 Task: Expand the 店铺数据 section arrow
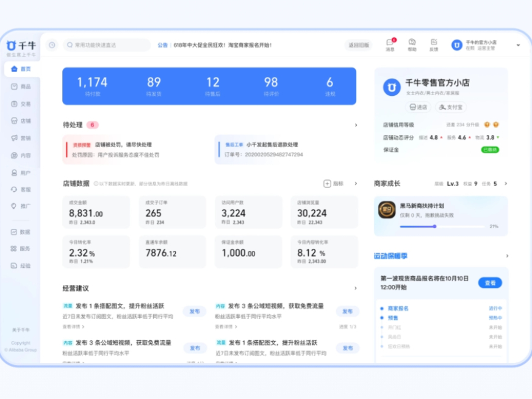[356, 184]
